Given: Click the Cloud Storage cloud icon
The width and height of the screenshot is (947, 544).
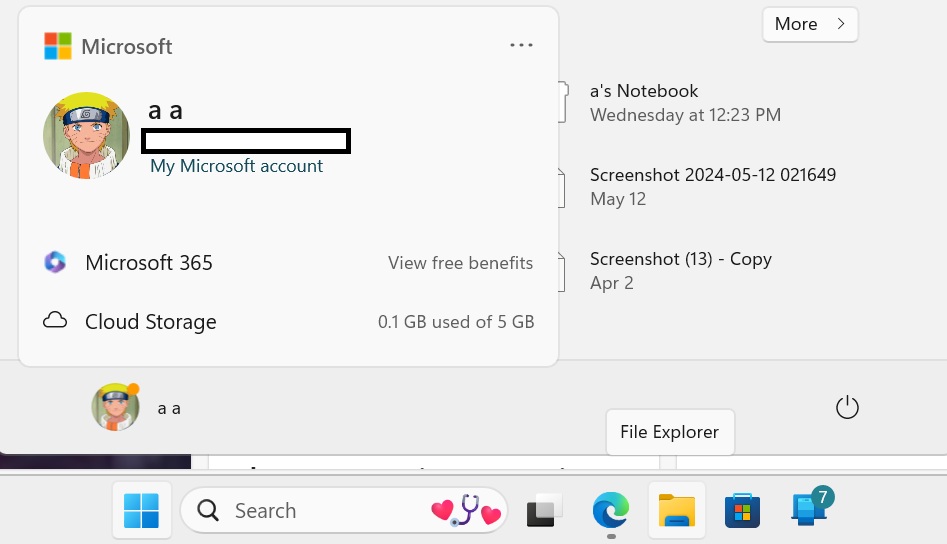Looking at the screenshot, I should (55, 321).
